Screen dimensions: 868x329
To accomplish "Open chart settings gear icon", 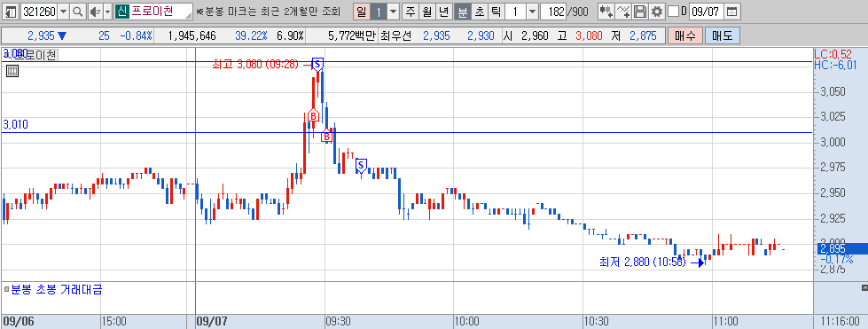I will point(656,11).
